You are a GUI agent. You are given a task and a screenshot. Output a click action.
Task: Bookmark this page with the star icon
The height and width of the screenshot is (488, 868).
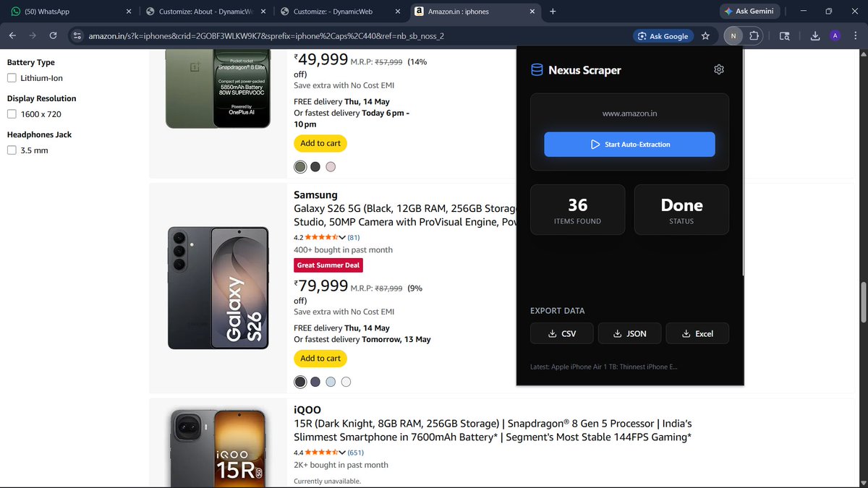tap(705, 35)
